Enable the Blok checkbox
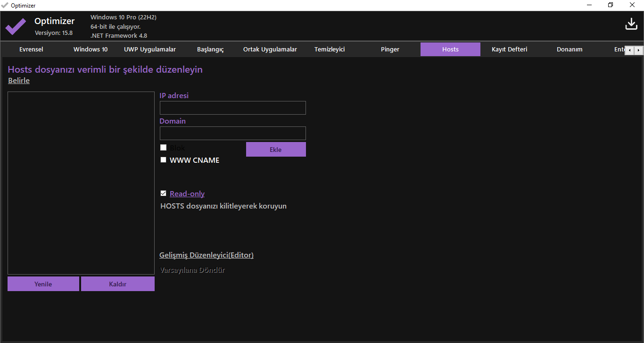Viewport: 644px width, 343px height. pyautogui.click(x=164, y=148)
